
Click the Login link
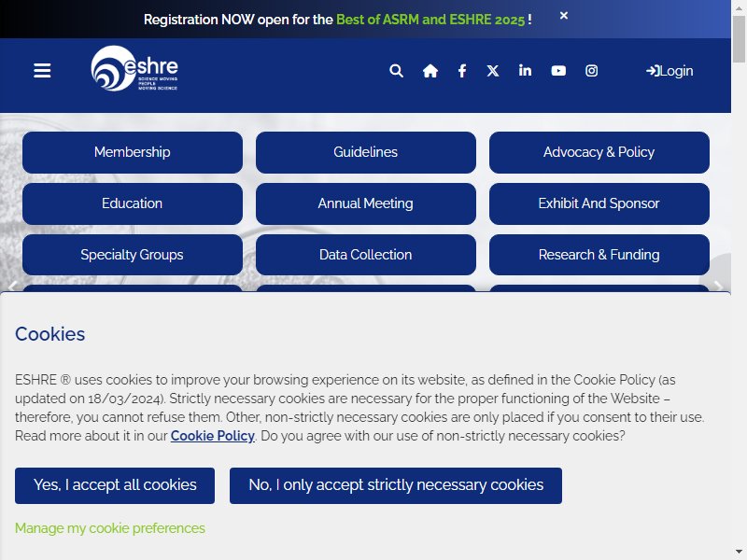pyautogui.click(x=669, y=71)
